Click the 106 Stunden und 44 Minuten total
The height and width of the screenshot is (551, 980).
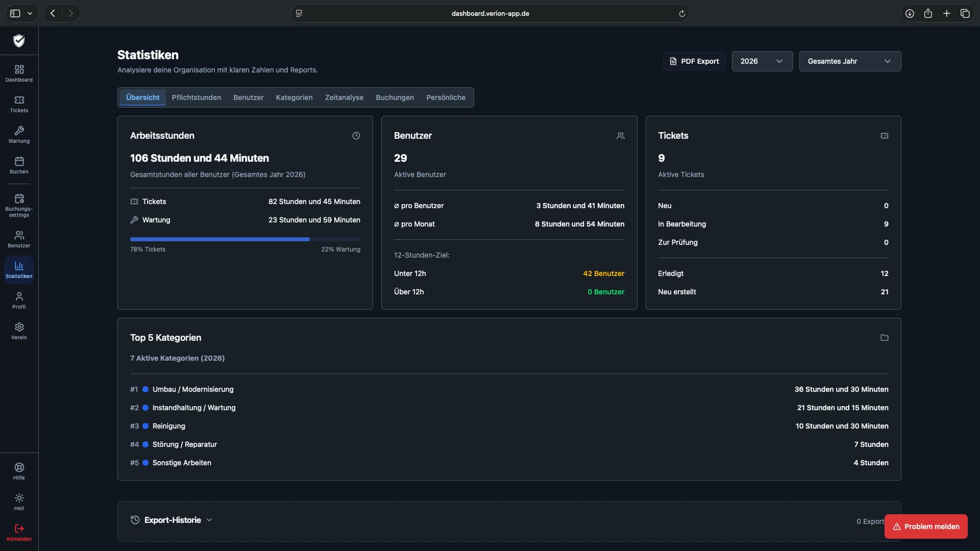[199, 158]
